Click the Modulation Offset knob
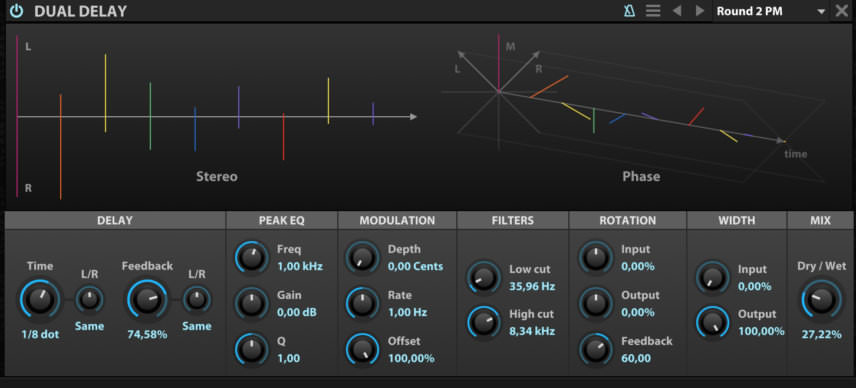This screenshot has width=856, height=388. [362, 349]
